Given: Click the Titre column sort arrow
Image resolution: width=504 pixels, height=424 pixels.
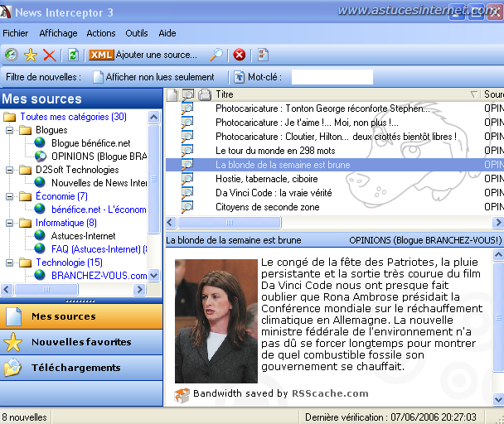Looking at the screenshot, I should [x=474, y=94].
